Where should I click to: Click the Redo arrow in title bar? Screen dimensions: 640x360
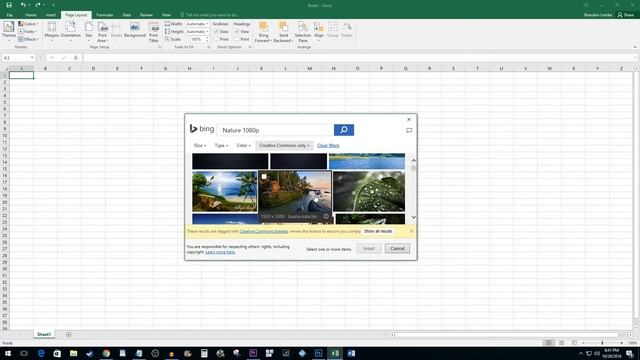tap(38, 5)
